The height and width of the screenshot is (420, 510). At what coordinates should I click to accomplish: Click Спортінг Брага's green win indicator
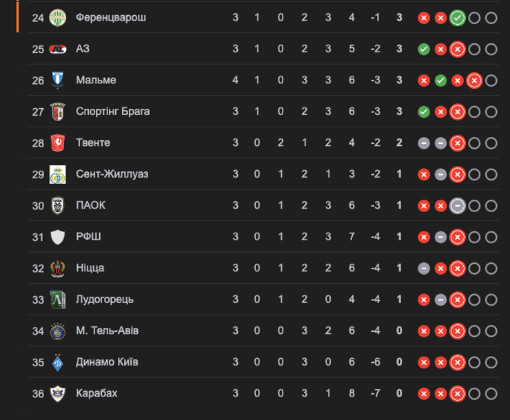coord(424,112)
